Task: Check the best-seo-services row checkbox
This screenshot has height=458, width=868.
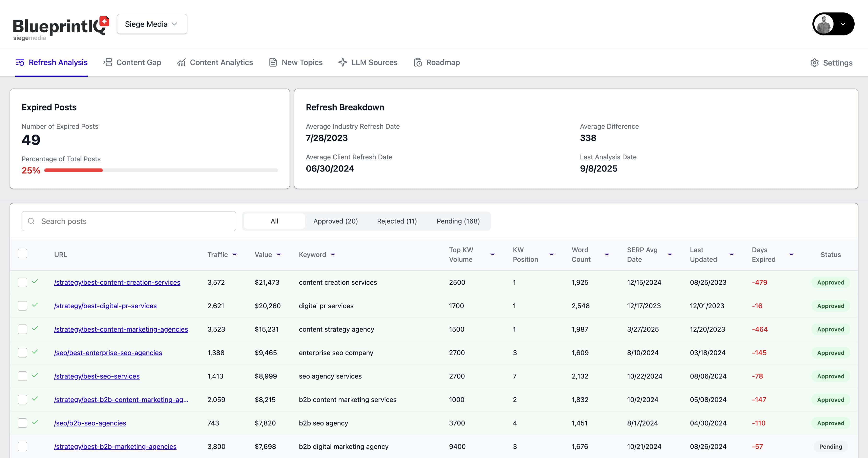Action: 23,376
